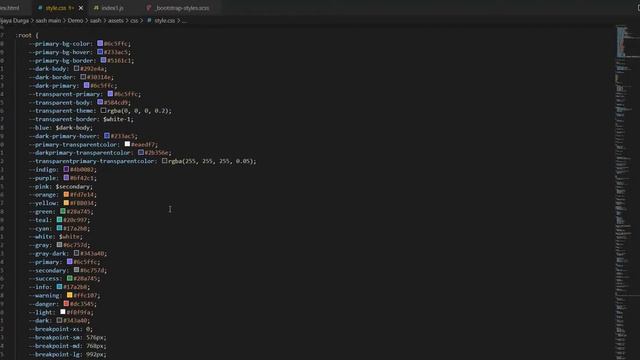Viewport: 640px width, 360px height.
Task: Click the 'assets' breadcrumb folder
Action: click(116, 20)
